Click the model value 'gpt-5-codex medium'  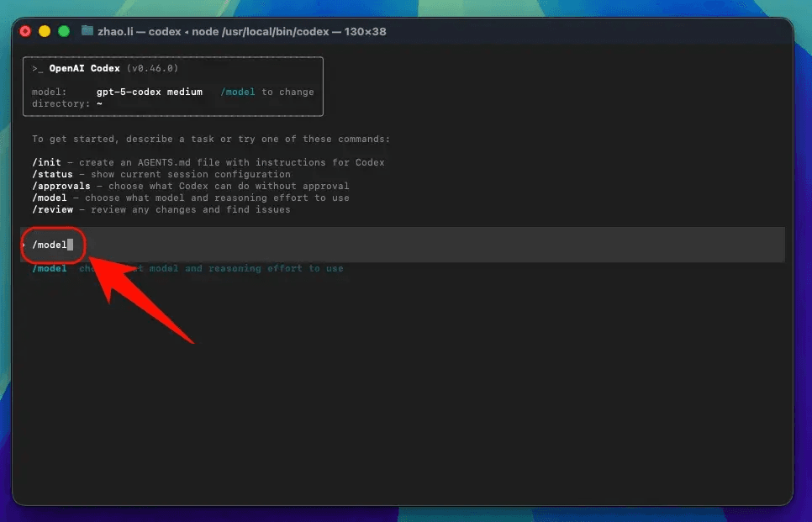tap(150, 92)
